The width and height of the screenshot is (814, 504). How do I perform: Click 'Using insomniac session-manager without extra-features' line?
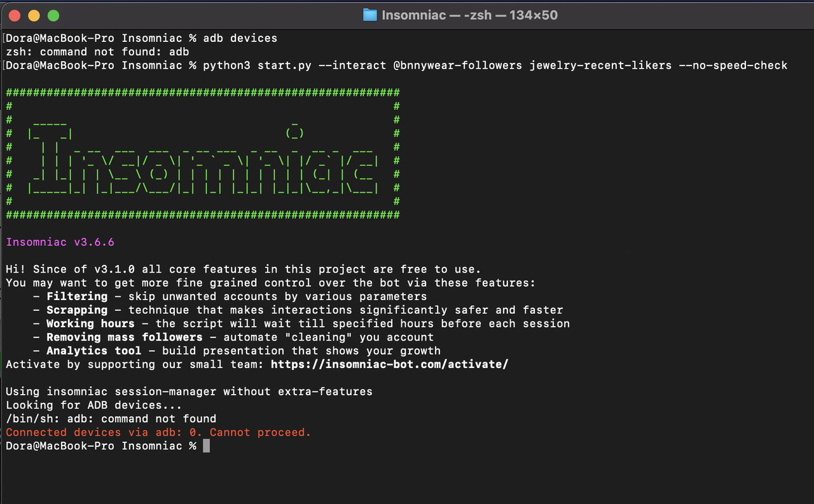coord(189,392)
